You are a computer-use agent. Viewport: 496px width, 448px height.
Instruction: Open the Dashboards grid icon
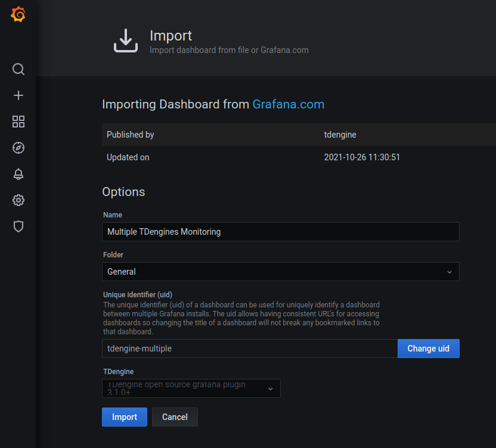tap(18, 122)
